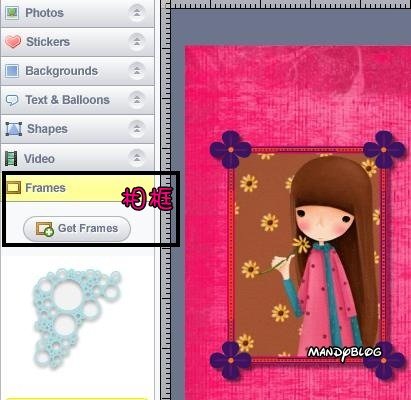Expand the Text & Balloons section arrow
Image resolution: width=411 pixels, height=400 pixels.
click(137, 100)
